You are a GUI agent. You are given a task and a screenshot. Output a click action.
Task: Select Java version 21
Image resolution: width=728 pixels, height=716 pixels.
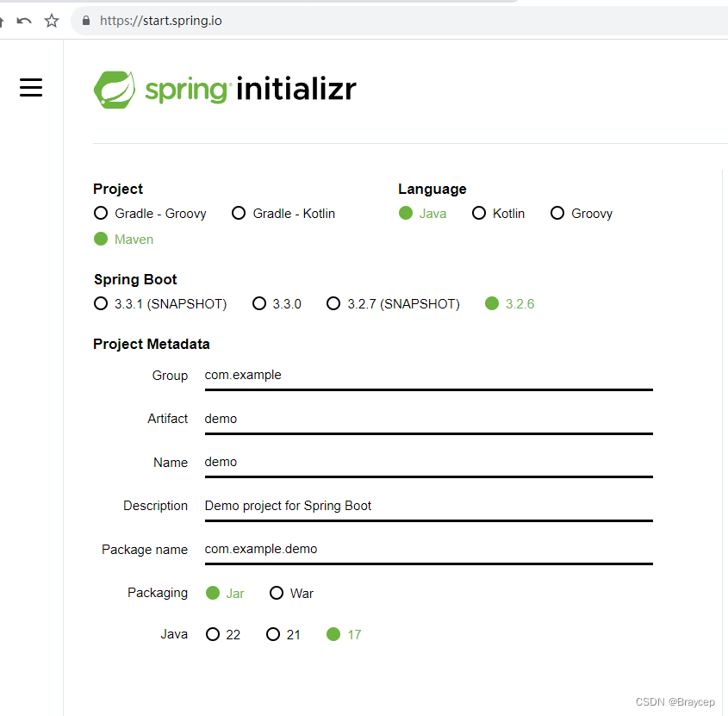tap(283, 634)
